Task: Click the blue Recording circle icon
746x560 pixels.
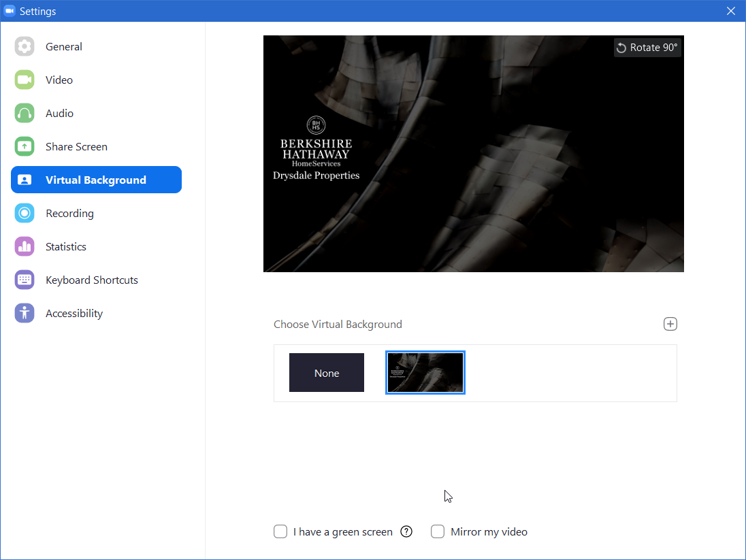Action: (25, 213)
